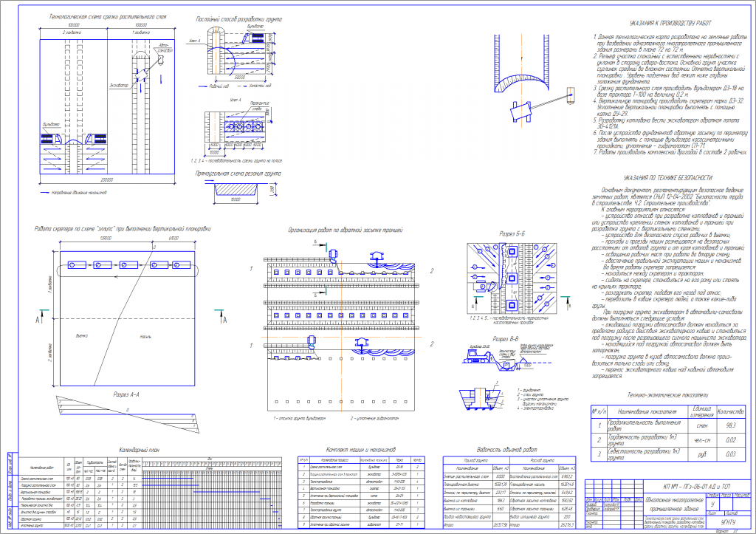756x534 pixels.
Task: Click the caption '2 - уплотнение гидромолотом'
Action: coord(374,419)
